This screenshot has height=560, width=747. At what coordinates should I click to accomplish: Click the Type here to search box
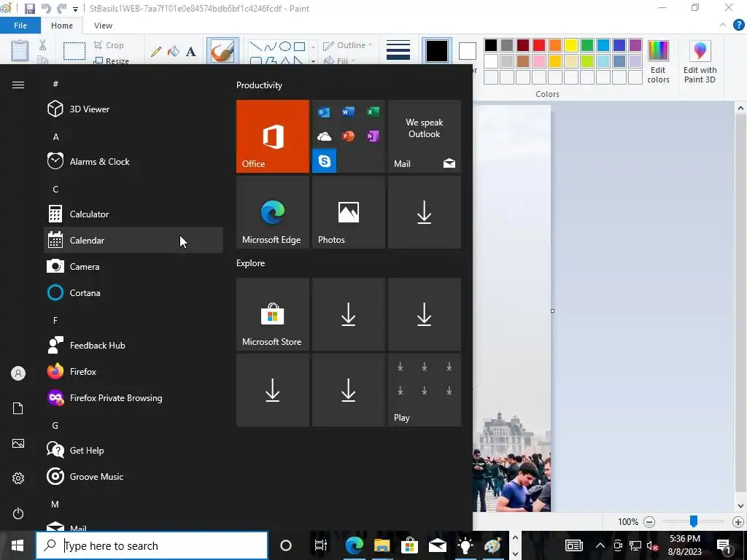pos(152,545)
